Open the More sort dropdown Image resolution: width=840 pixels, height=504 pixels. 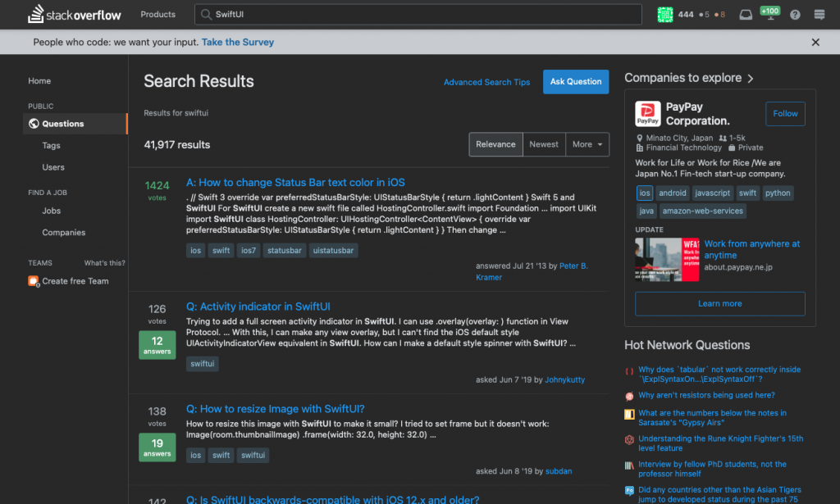click(x=587, y=144)
